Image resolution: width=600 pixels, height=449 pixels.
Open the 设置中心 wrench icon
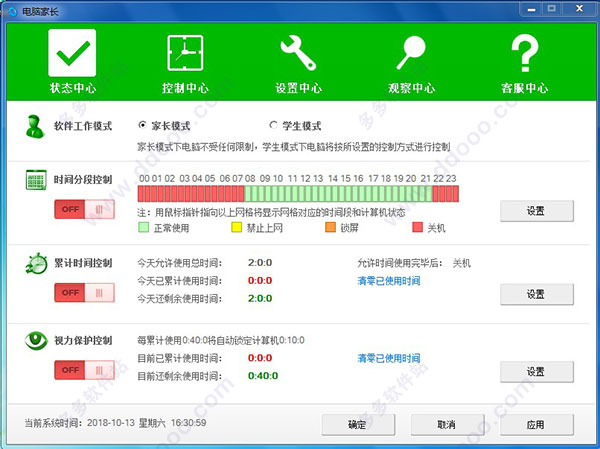tap(298, 52)
